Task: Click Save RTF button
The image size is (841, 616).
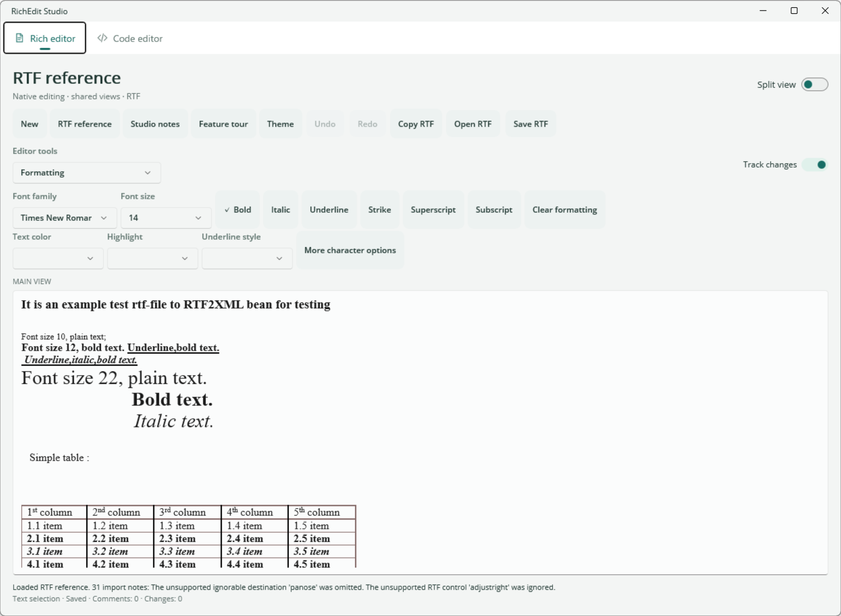Action: coord(531,124)
